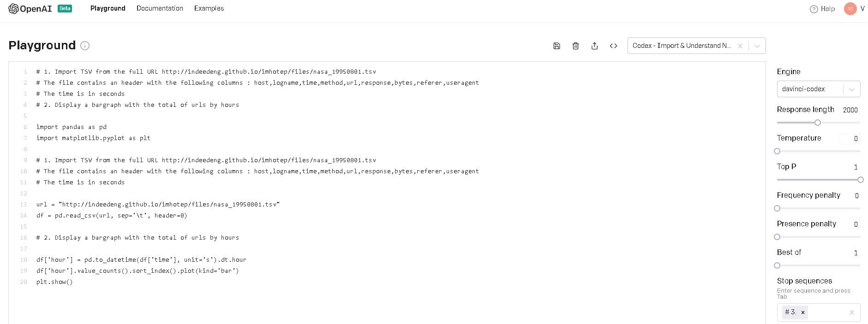
Task: Click the Playground page heading
Action: coord(42,46)
